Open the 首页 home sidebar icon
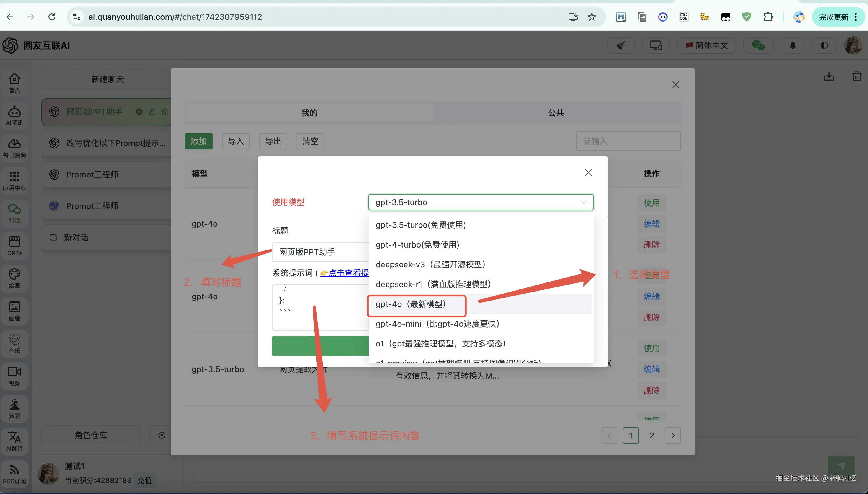The width and height of the screenshot is (868, 494). (14, 82)
